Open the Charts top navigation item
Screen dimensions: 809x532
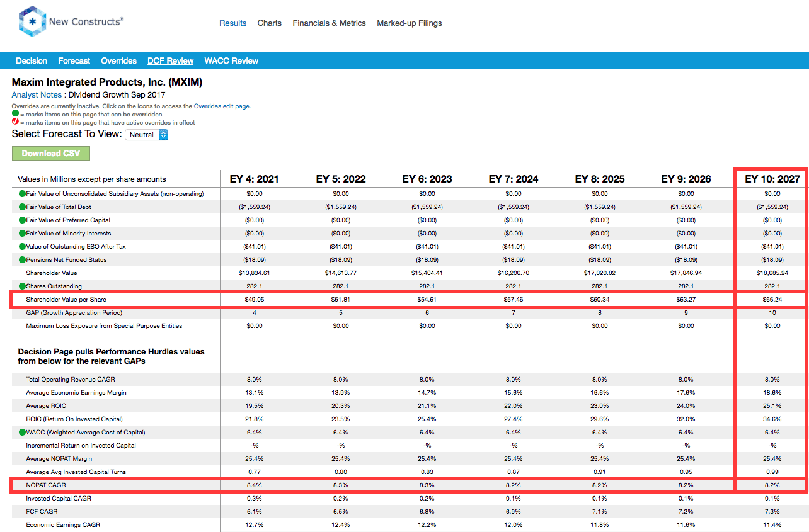coord(270,23)
